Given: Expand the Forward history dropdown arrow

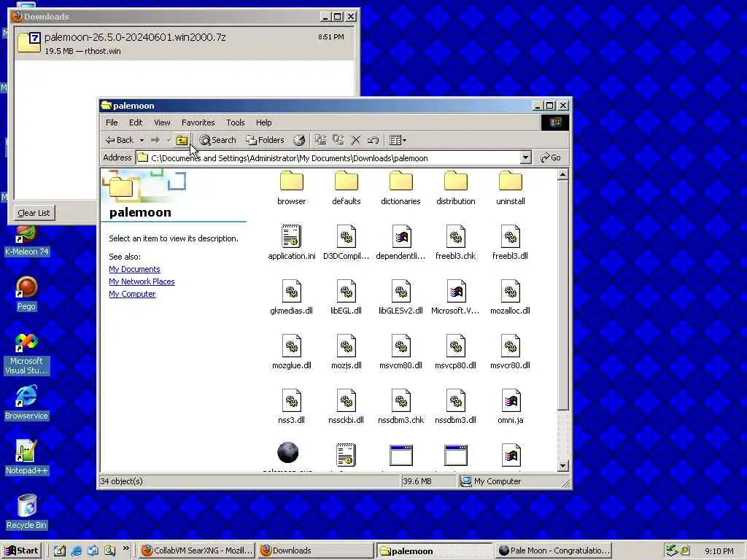Looking at the screenshot, I should coord(169,140).
